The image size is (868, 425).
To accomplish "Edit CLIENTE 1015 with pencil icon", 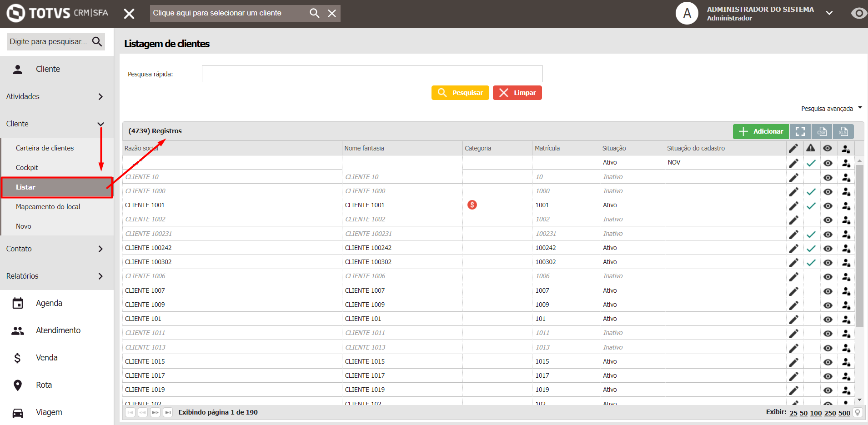I will click(x=794, y=362).
